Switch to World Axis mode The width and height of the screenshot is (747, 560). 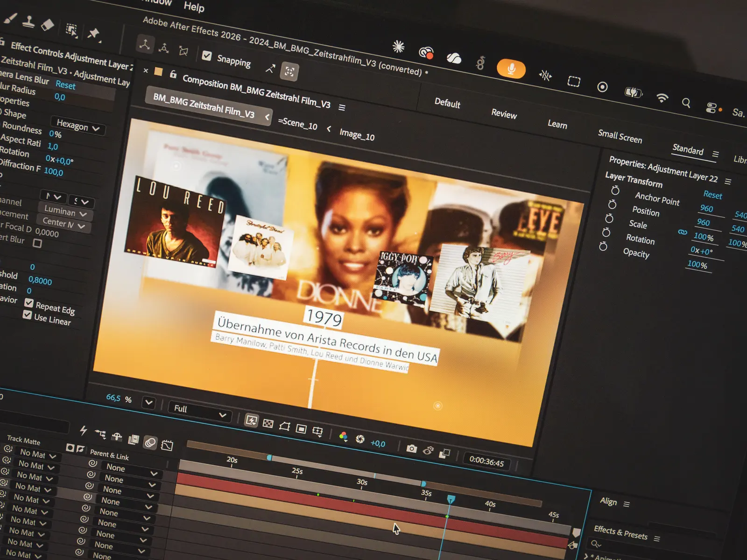[x=164, y=48]
